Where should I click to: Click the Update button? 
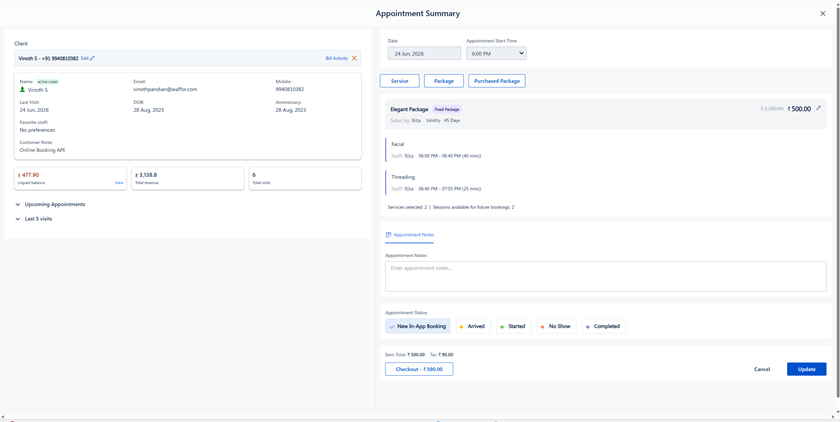pyautogui.click(x=806, y=369)
